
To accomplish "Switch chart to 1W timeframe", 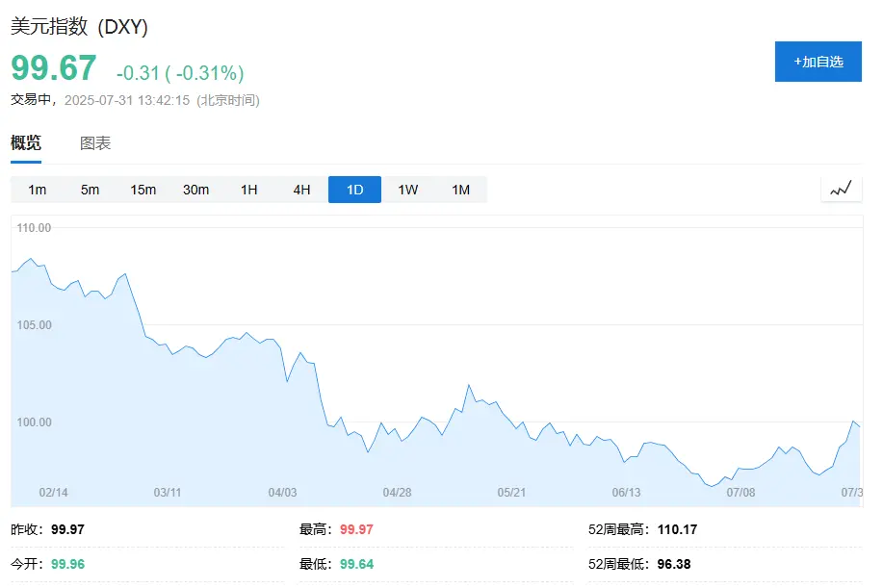I will (x=408, y=190).
